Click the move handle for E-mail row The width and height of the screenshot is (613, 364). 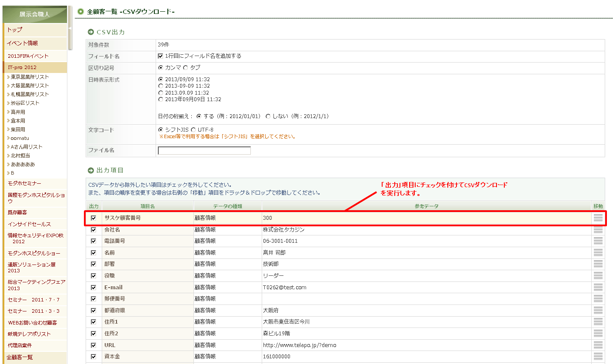[x=598, y=288]
